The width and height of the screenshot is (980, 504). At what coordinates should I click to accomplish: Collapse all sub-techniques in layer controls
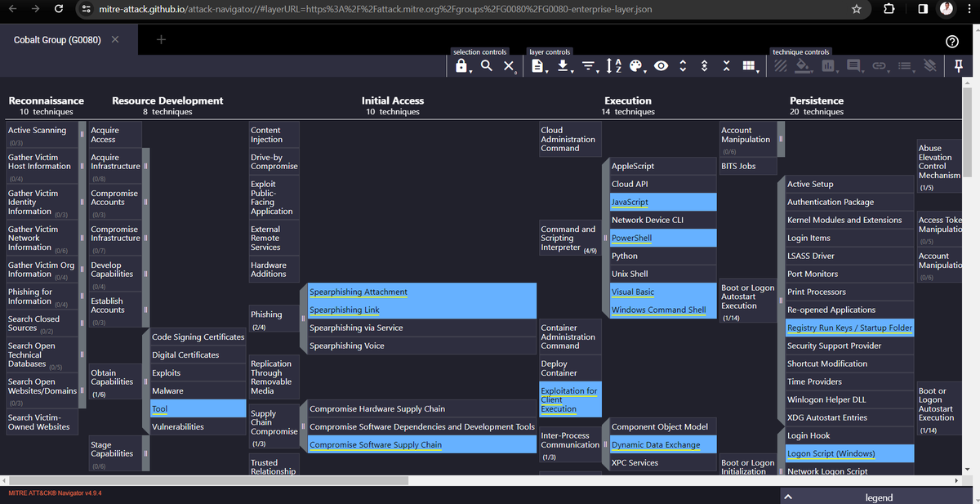(x=726, y=66)
